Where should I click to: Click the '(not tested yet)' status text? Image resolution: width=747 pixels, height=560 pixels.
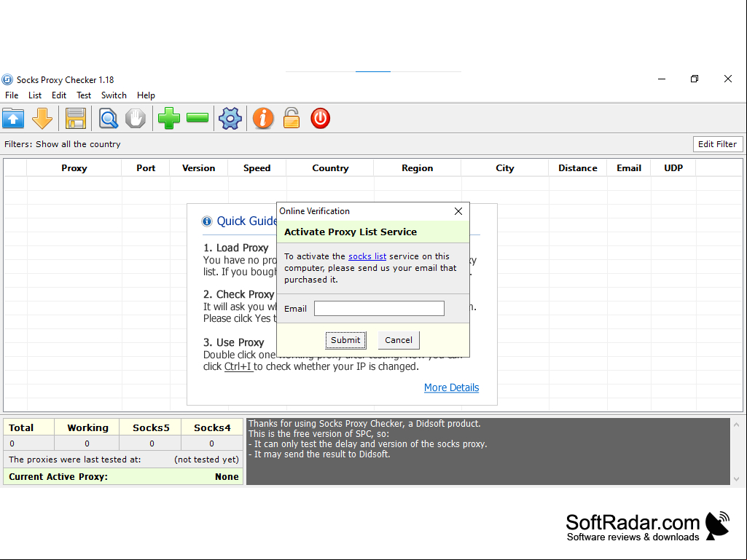tap(206, 460)
